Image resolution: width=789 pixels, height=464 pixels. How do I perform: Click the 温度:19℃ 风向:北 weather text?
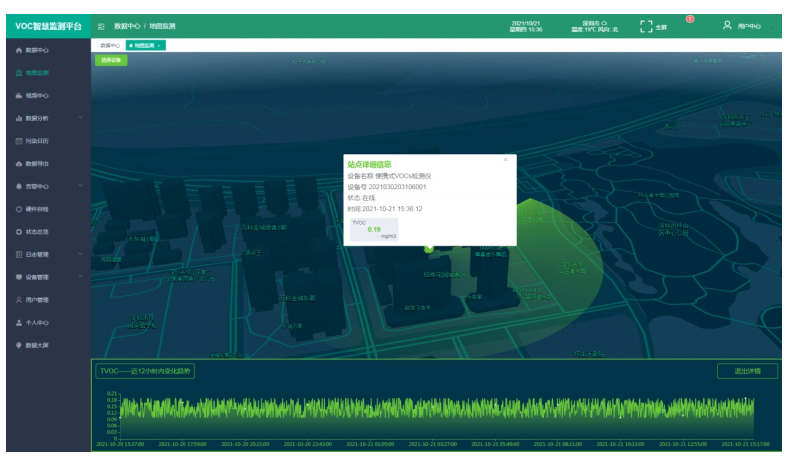point(594,30)
